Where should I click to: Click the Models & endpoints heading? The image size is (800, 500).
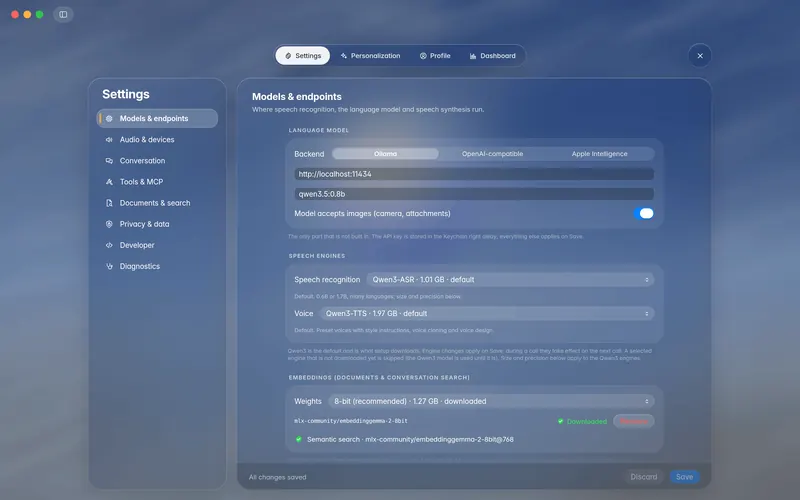[x=297, y=96]
